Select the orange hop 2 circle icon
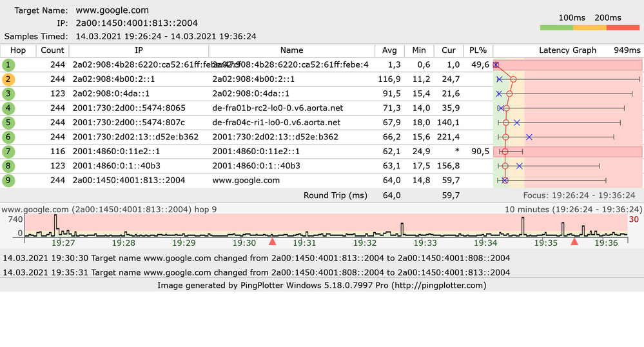 (x=8, y=79)
